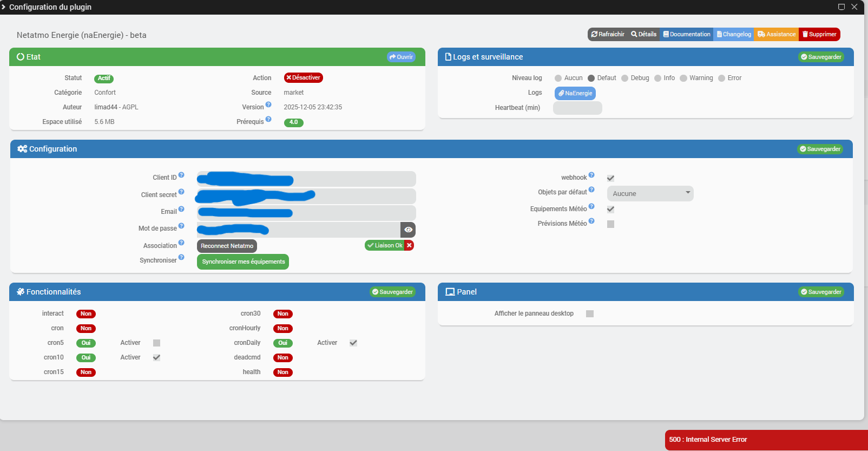Click the help icon next to Prérequis
The height and width of the screenshot is (451, 868).
268,119
